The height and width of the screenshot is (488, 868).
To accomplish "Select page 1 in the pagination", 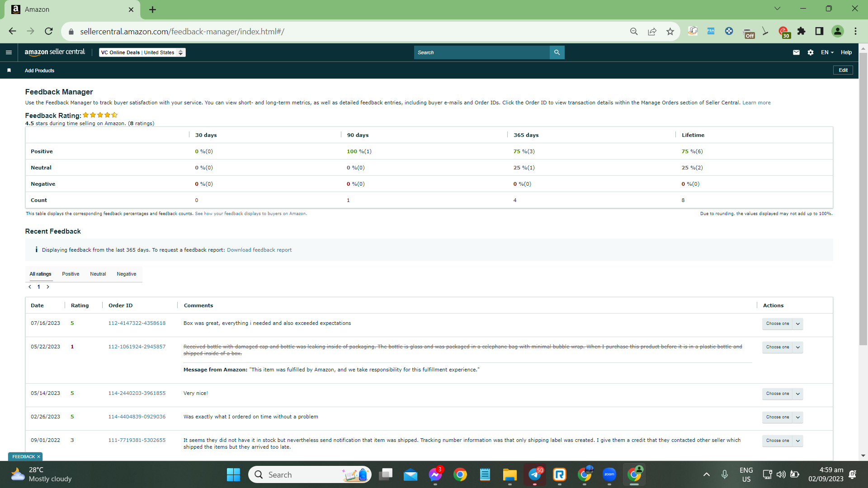I will click(x=39, y=287).
